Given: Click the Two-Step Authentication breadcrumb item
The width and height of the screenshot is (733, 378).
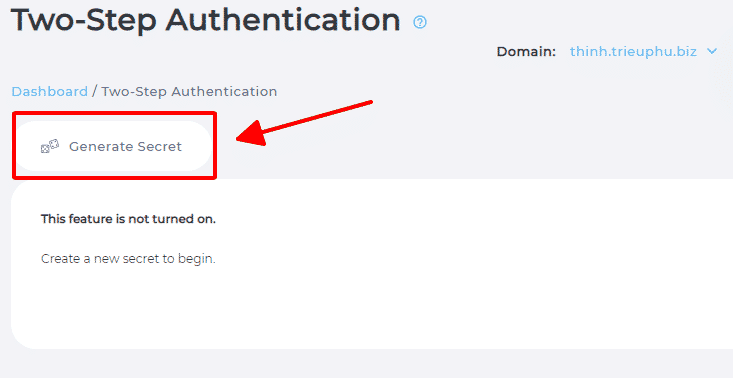Looking at the screenshot, I should coord(189,92).
